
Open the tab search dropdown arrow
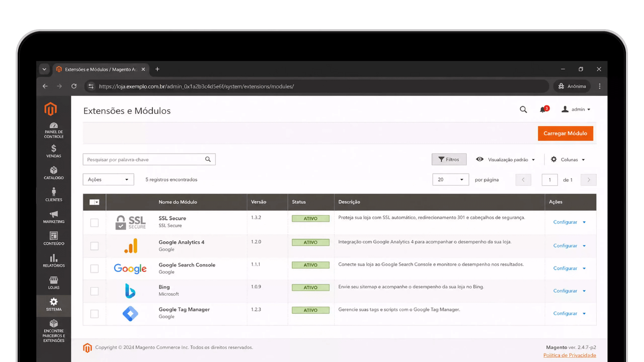click(44, 69)
